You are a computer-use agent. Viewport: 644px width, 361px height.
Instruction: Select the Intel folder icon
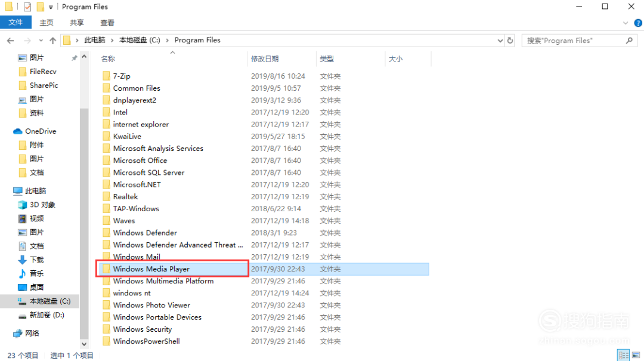click(106, 112)
